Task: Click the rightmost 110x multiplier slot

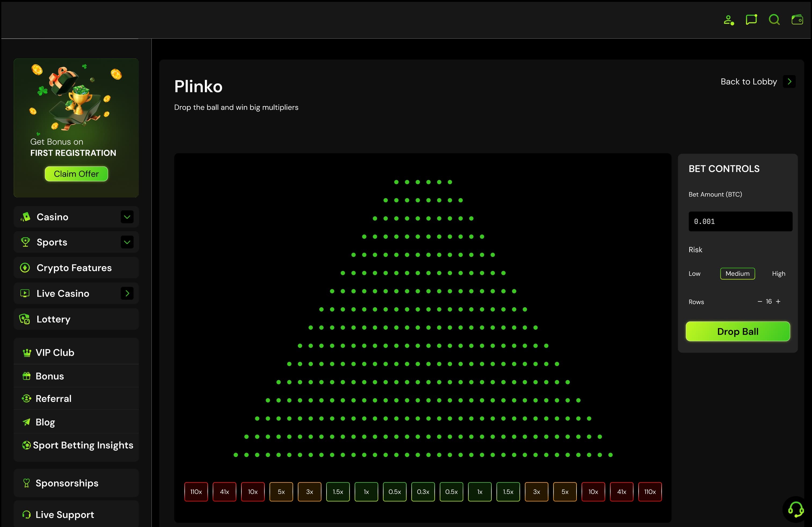Action: coord(650,492)
